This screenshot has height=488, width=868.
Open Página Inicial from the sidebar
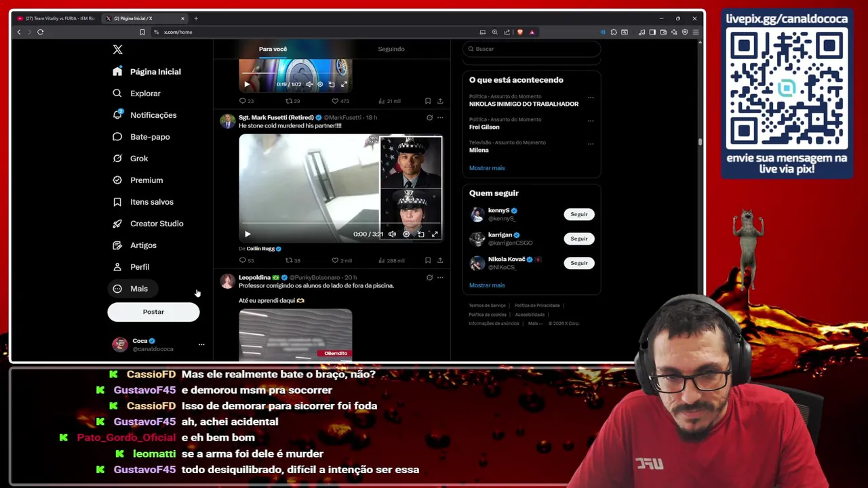[147, 72]
